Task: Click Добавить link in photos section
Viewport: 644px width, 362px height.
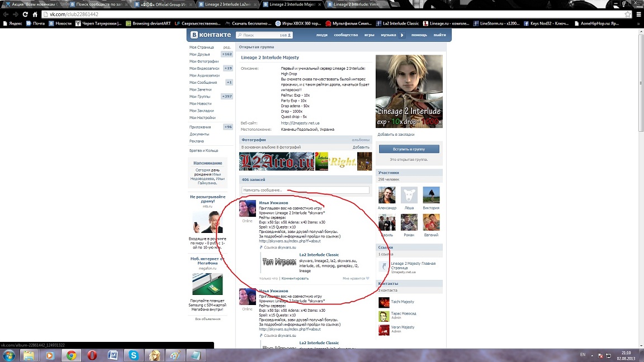Action: tap(361, 147)
